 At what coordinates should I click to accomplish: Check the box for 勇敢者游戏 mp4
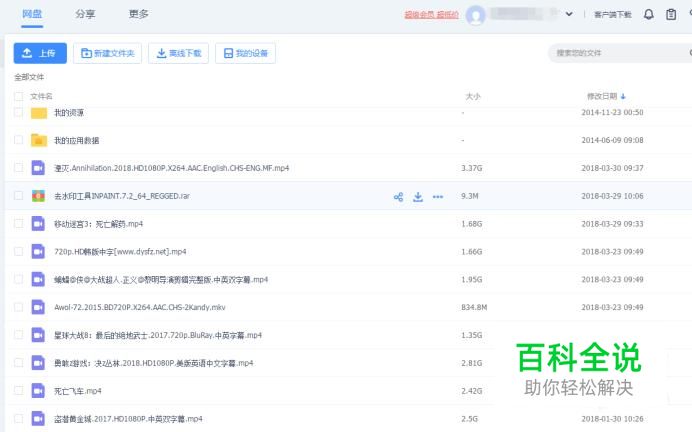[x=19, y=363]
